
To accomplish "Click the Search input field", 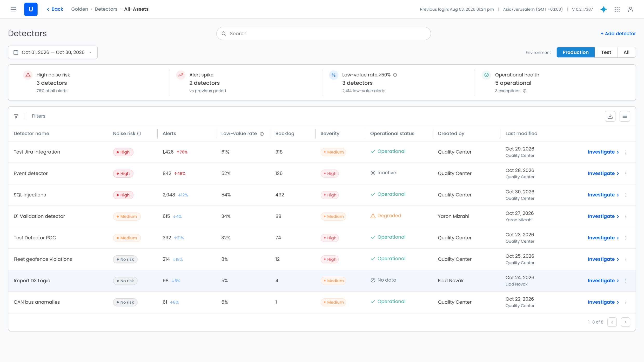I will pyautogui.click(x=324, y=33).
